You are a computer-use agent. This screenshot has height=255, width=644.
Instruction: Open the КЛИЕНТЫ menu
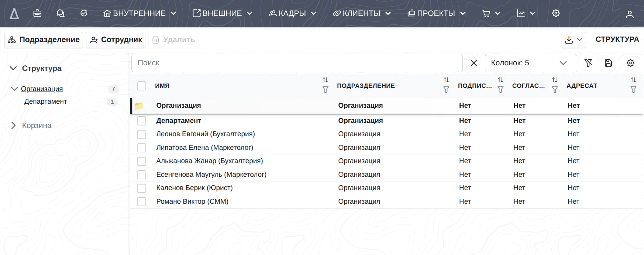[x=362, y=13]
